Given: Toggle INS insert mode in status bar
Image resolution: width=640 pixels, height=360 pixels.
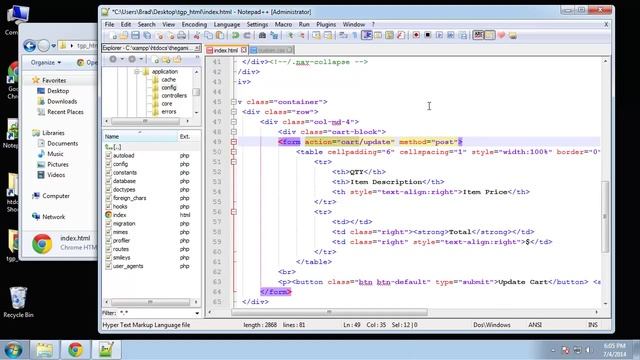Looking at the screenshot, I should tap(593, 325).
